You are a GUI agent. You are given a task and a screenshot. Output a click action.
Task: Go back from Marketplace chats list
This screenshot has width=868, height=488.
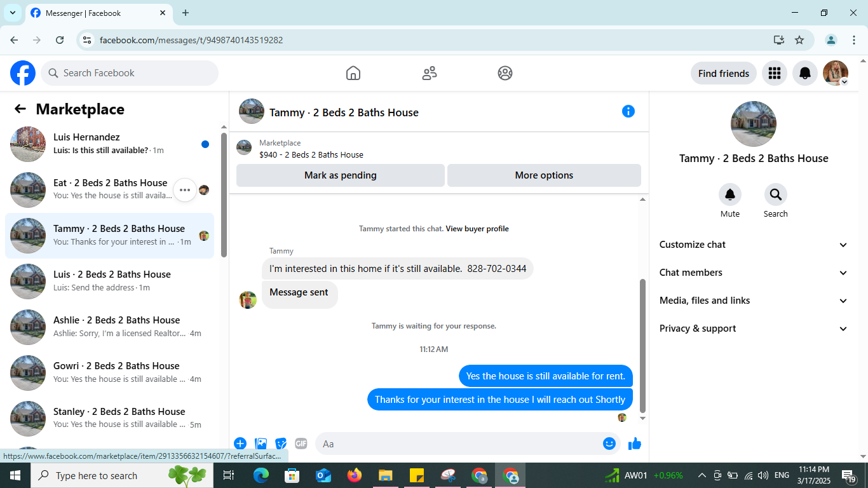click(x=20, y=109)
